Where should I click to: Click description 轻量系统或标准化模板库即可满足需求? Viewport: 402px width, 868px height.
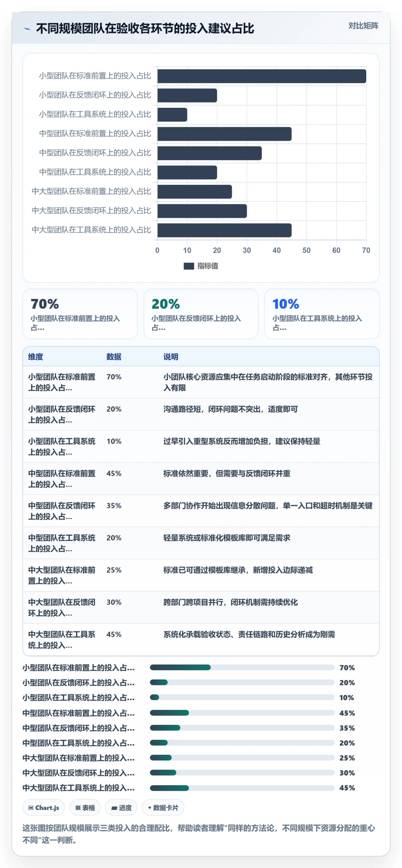point(227,538)
